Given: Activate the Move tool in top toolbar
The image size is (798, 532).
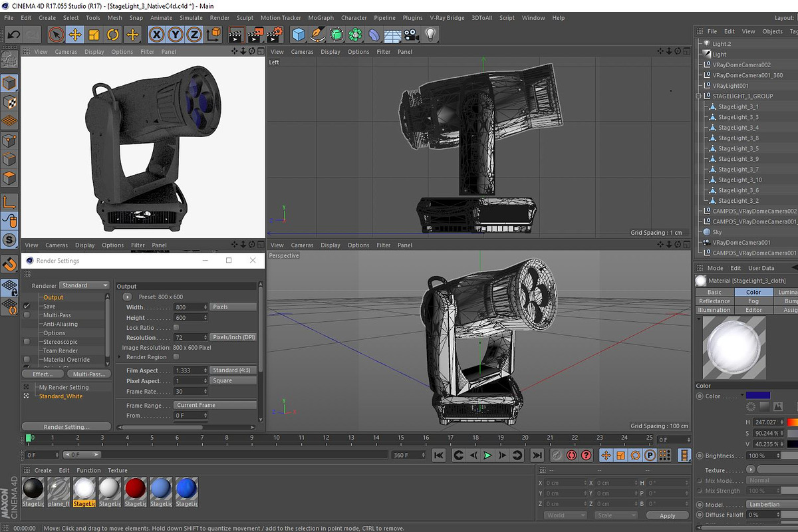Looking at the screenshot, I should pyautogui.click(x=75, y=34).
